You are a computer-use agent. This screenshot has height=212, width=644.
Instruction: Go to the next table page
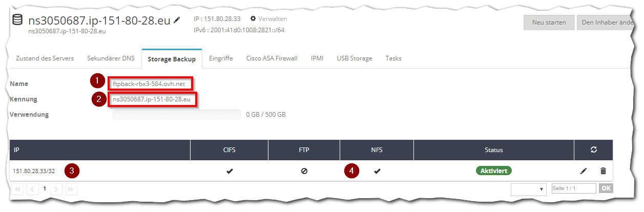(x=56, y=189)
